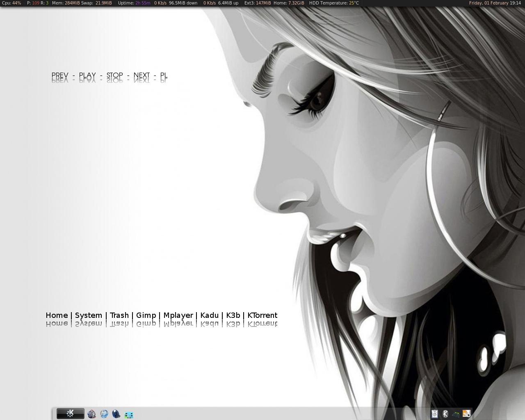
Task: Open the Bluetooth tray icon
Action: (445, 414)
